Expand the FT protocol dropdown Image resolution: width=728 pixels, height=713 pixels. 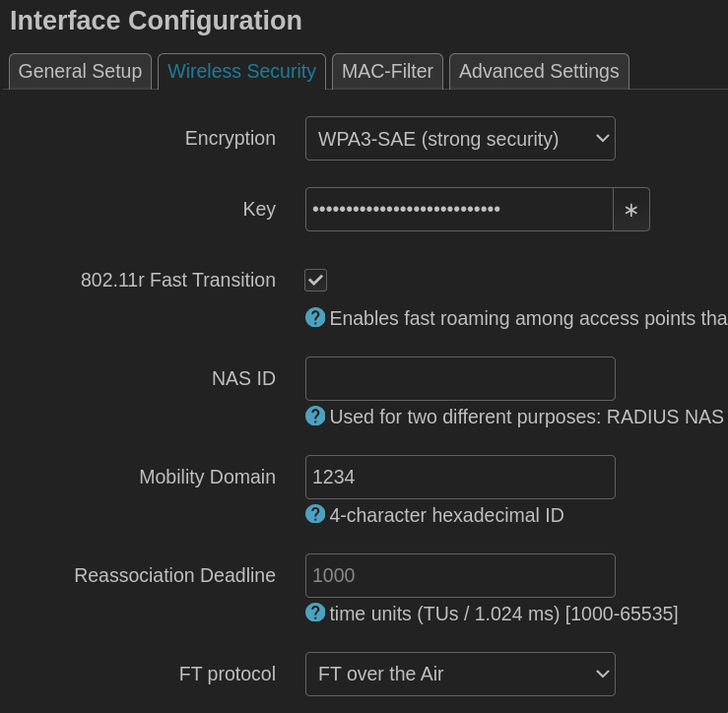460,674
